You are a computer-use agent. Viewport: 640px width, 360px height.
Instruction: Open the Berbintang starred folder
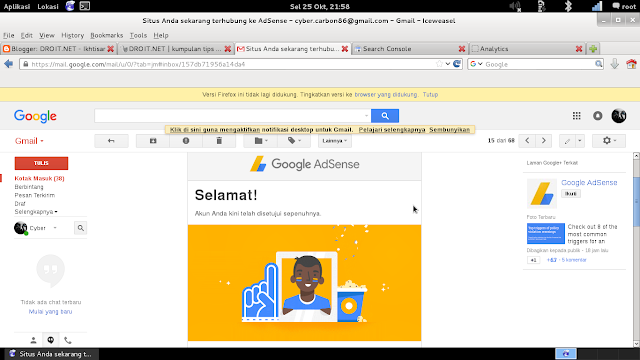point(29,187)
